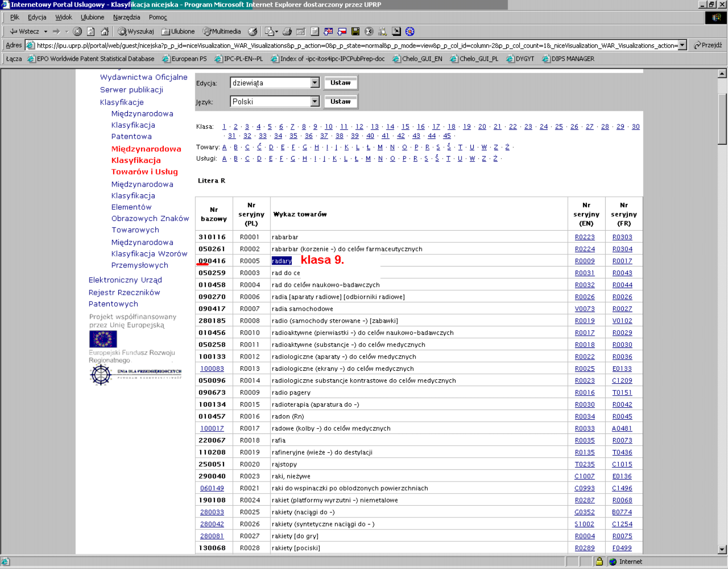Click the vertical scrollbar down arrow
This screenshot has width=728, height=569.
[722, 549]
